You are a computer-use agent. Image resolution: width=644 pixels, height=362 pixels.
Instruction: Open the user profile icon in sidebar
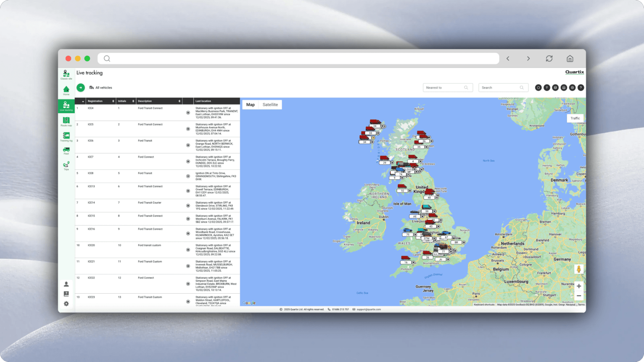[x=66, y=284]
